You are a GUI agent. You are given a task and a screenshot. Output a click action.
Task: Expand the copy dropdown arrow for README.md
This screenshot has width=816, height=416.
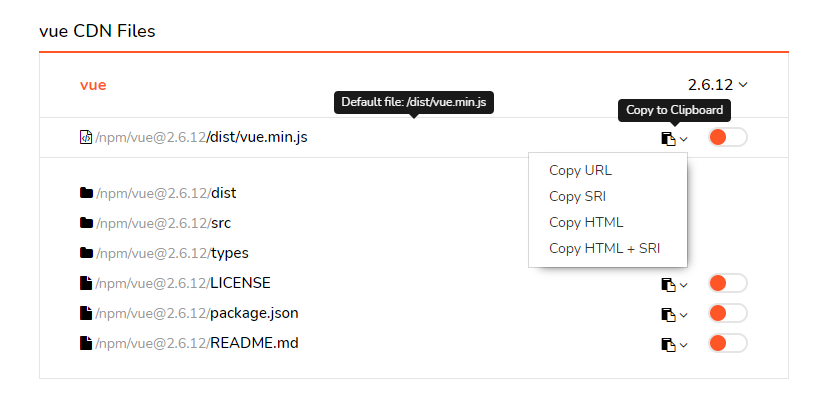click(684, 345)
